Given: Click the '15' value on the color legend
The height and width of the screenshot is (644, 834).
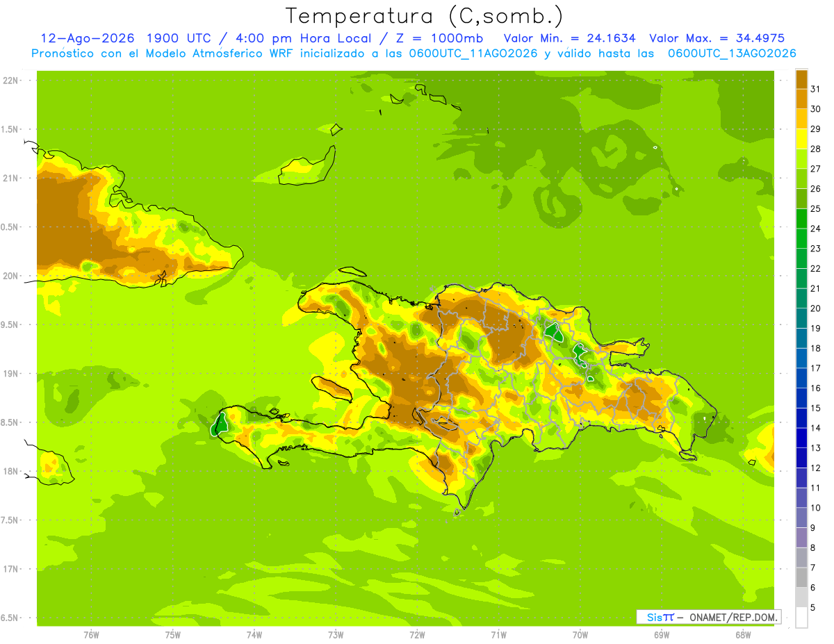Looking at the screenshot, I should click(x=816, y=408).
